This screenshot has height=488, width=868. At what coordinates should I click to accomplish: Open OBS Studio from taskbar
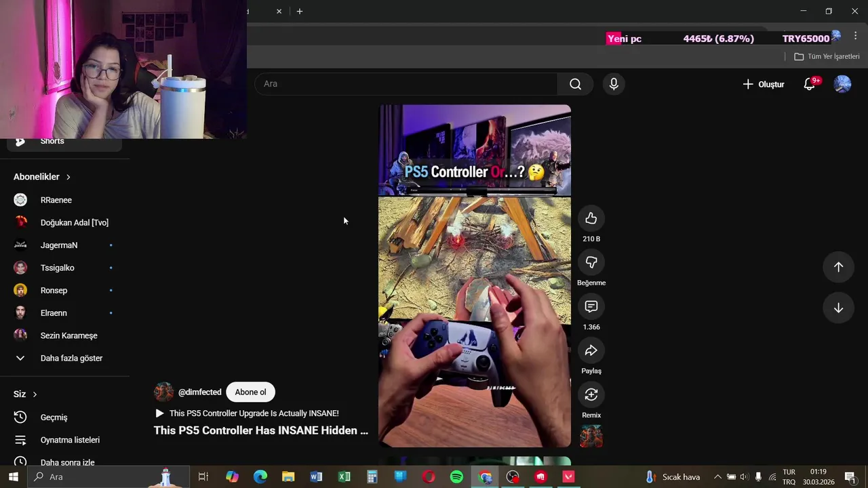point(513,477)
